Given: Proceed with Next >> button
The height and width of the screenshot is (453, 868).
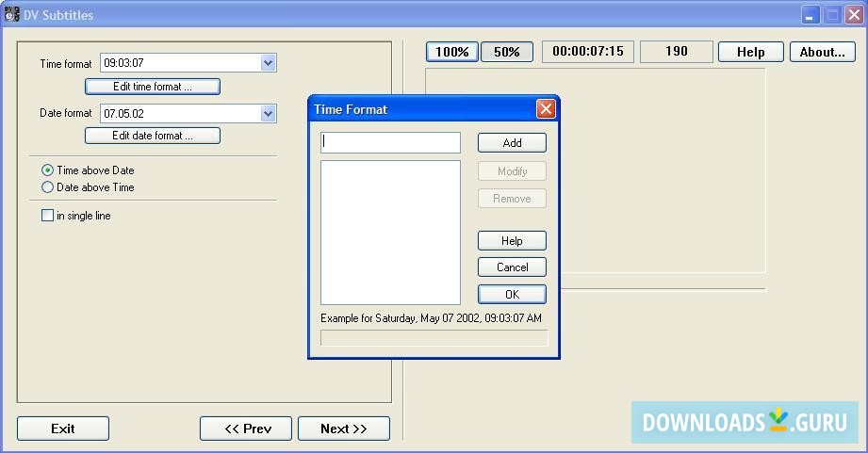Looking at the screenshot, I should pos(344,429).
